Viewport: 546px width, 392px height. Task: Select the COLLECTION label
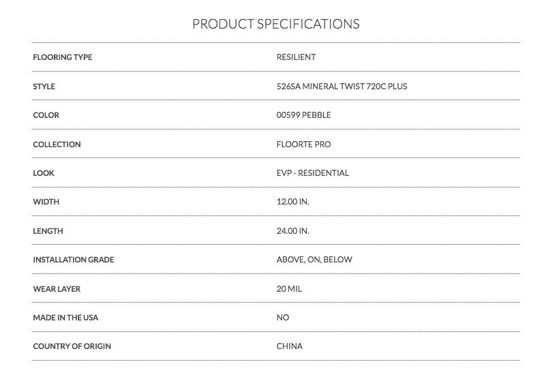point(57,145)
